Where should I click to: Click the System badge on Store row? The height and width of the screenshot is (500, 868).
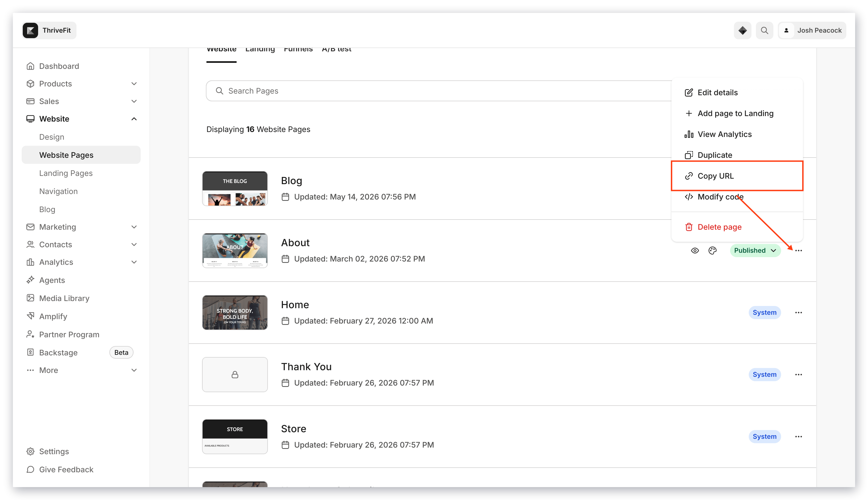(764, 436)
